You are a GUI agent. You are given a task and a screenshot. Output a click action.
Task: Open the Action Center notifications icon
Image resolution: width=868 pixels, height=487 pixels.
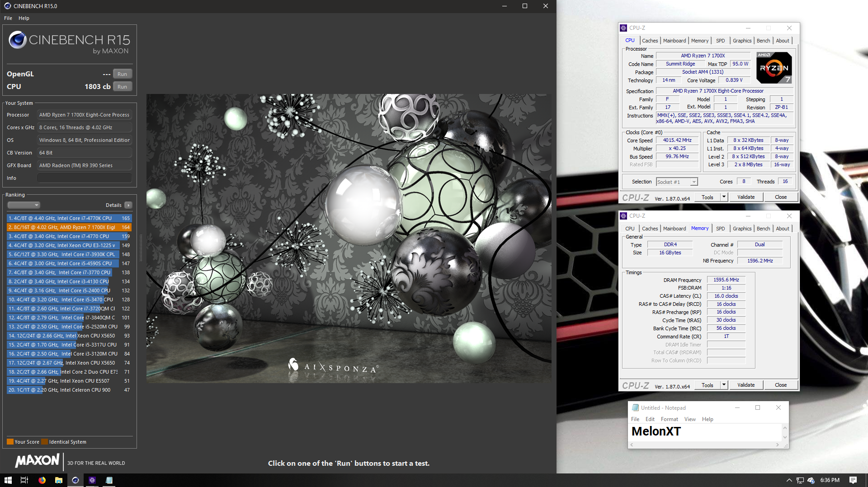pyautogui.click(x=853, y=480)
